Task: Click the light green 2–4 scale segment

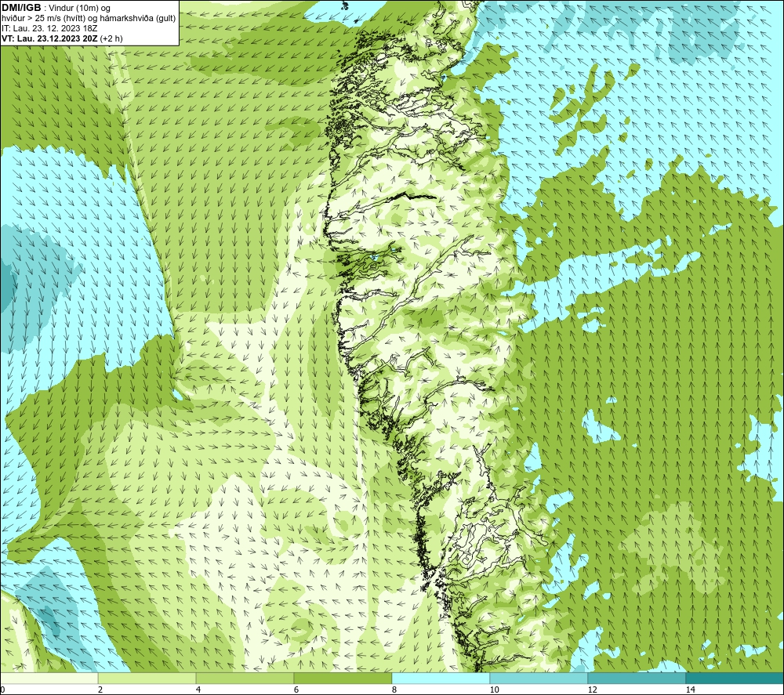Action: tap(147, 678)
